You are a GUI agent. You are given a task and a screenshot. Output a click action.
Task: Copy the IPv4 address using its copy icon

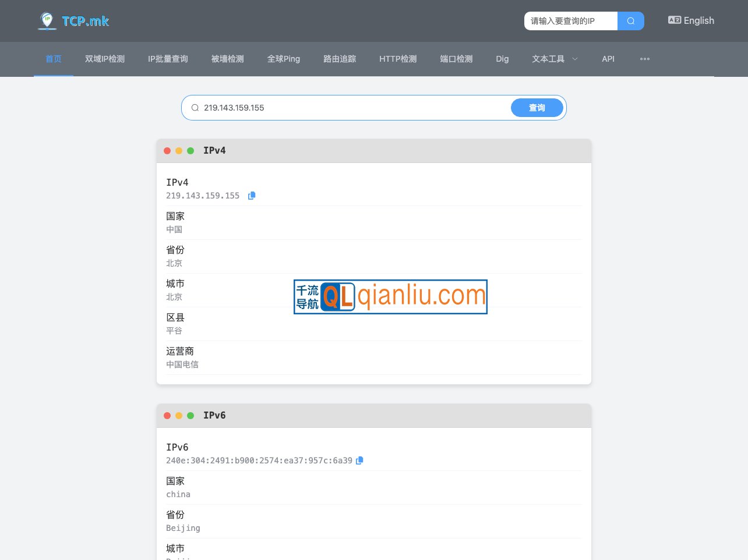[x=252, y=196]
